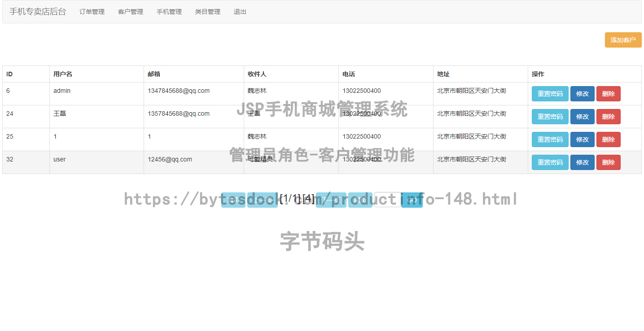Viewport: 644px width, 331px height.
Task: Click 退出 to log out
Action: point(240,12)
